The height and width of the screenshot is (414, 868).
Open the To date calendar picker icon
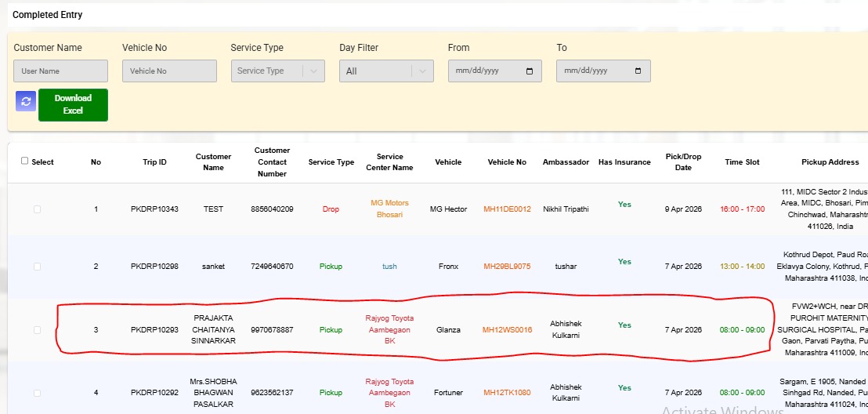[x=638, y=71]
